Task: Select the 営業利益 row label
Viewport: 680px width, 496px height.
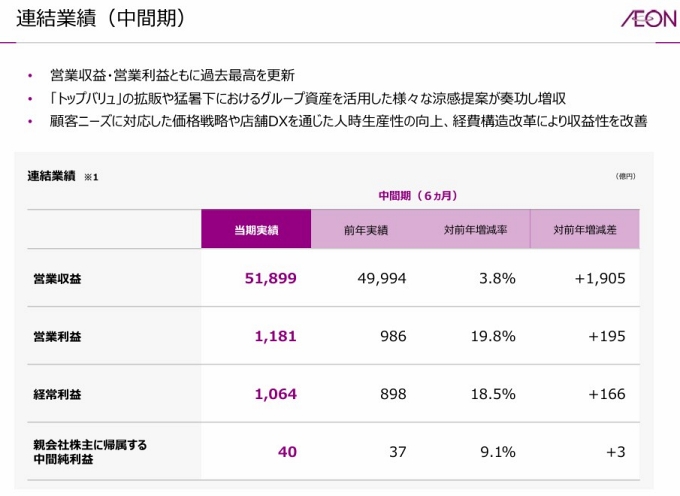Action: 58,337
